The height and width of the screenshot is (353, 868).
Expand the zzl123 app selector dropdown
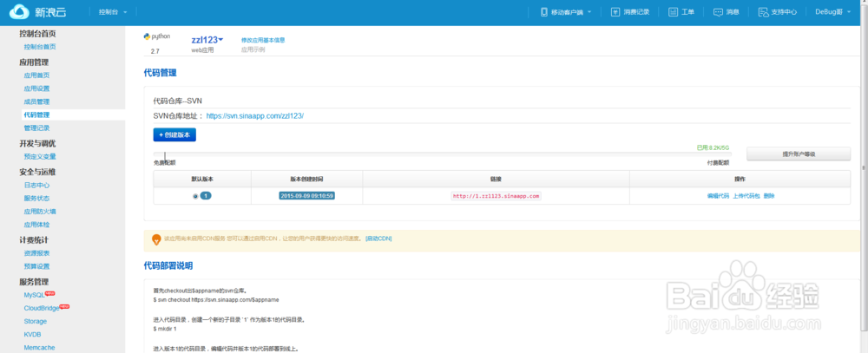coord(207,40)
